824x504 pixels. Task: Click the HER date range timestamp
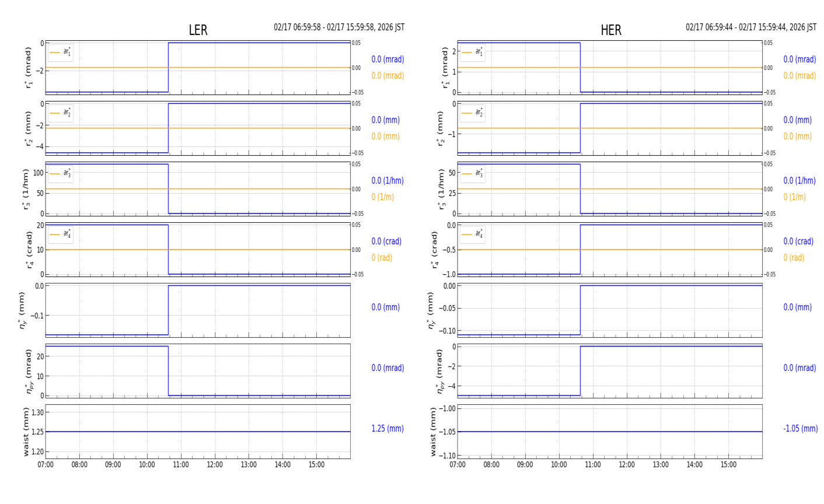[750, 27]
